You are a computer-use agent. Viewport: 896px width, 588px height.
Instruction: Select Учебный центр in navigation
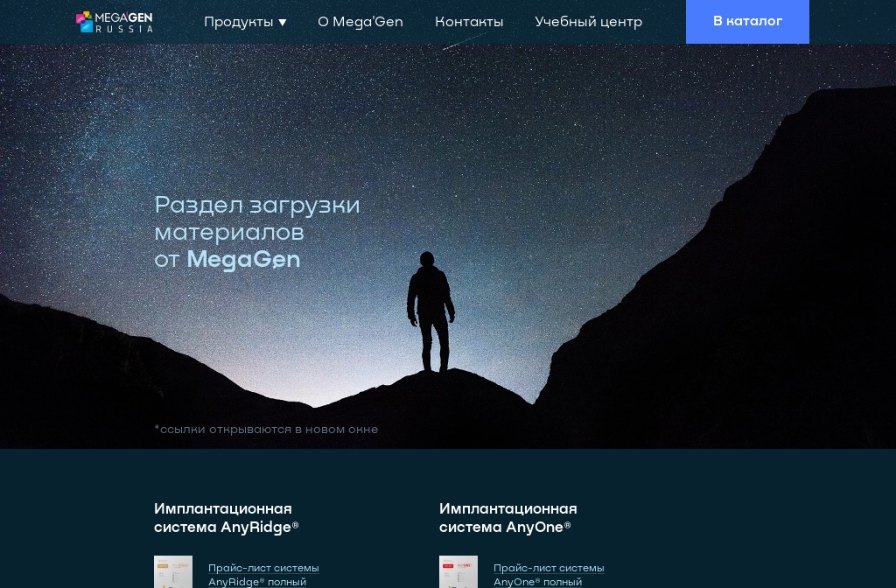pos(589,22)
